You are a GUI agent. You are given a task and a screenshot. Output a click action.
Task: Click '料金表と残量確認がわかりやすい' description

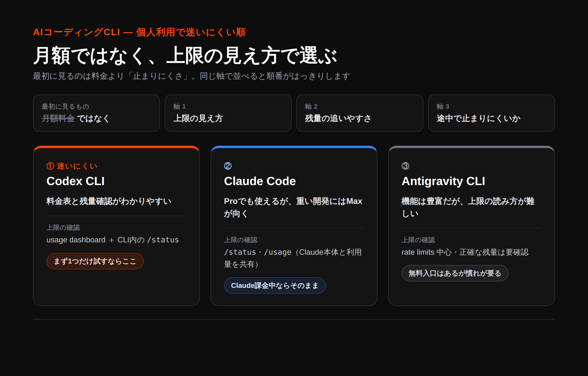[x=109, y=201]
